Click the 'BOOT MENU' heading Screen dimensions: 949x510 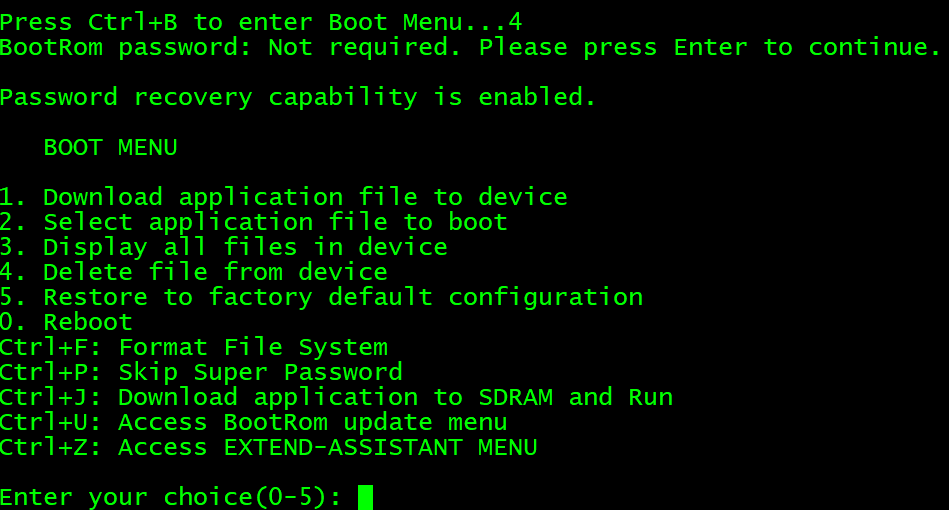click(x=110, y=148)
